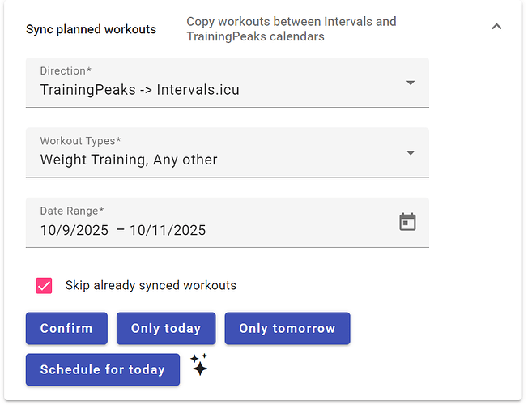
Task: Click the Workout Types dropdown arrow
Action: tap(411, 152)
